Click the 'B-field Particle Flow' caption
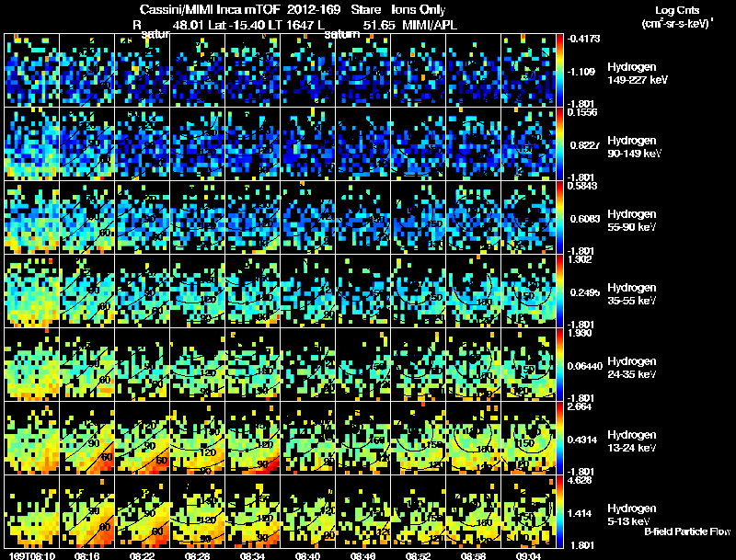The image size is (736, 560). coord(687,531)
